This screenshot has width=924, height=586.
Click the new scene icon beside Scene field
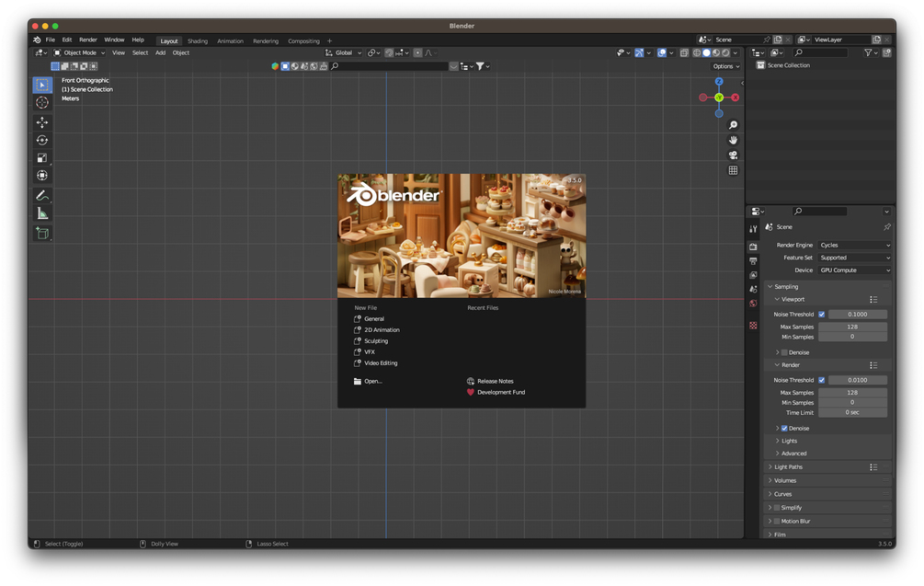click(778, 40)
